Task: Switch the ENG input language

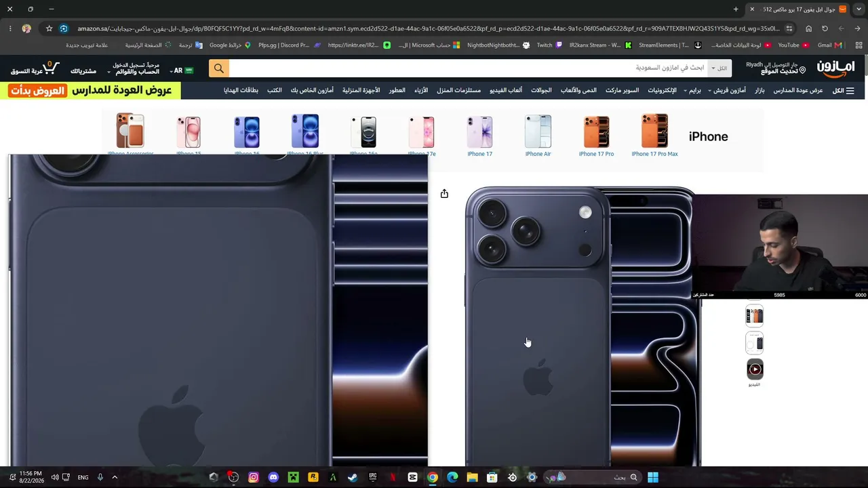Action: [x=83, y=477]
